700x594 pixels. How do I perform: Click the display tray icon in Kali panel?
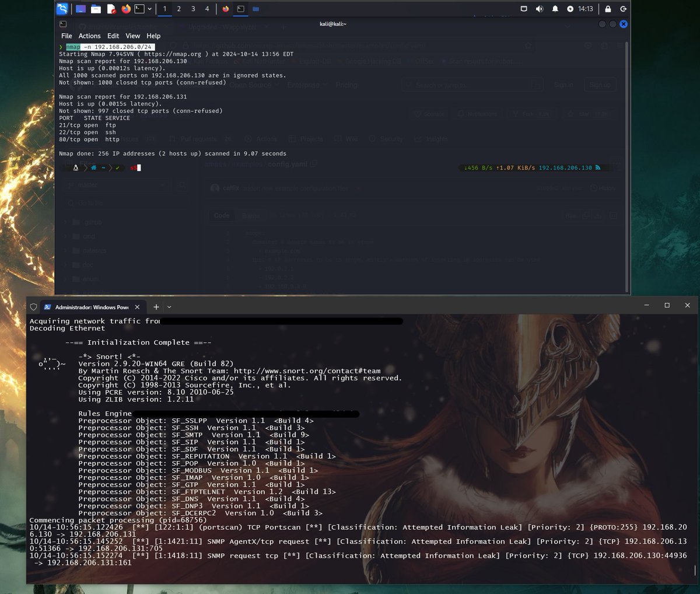[x=524, y=9]
